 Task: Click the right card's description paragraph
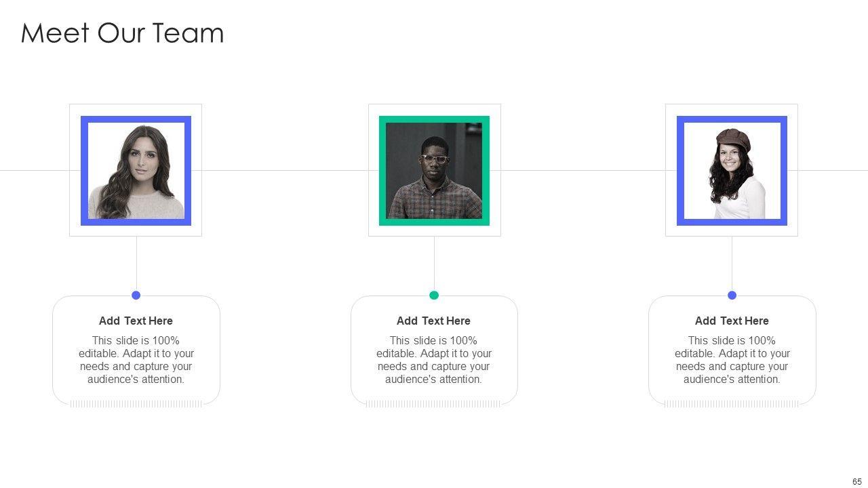(732, 360)
